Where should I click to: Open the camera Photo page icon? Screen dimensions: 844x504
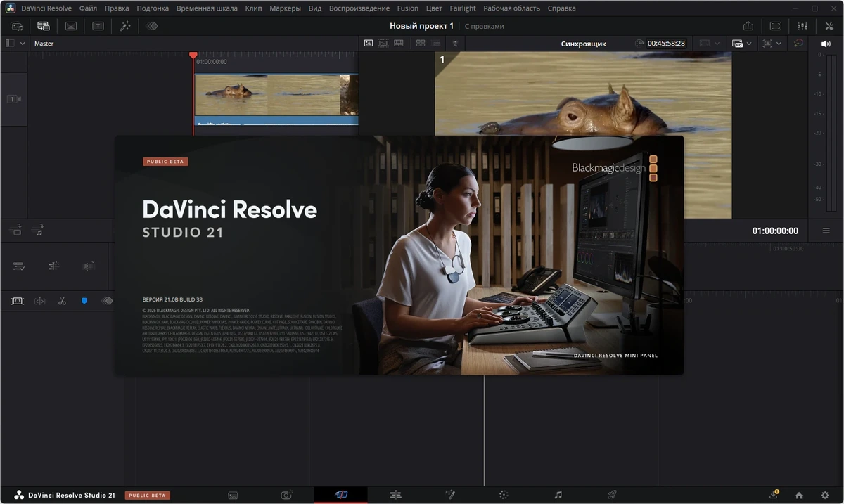(x=287, y=495)
